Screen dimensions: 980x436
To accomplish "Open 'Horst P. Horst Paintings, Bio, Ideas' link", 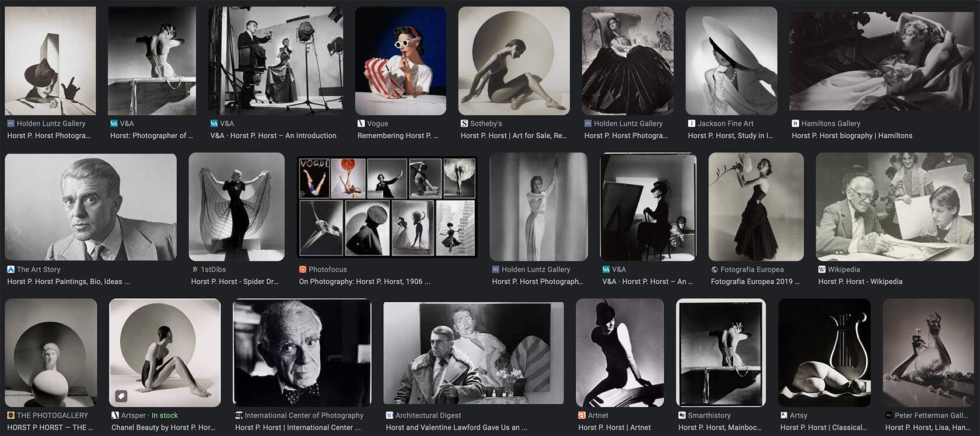I will pos(68,281).
